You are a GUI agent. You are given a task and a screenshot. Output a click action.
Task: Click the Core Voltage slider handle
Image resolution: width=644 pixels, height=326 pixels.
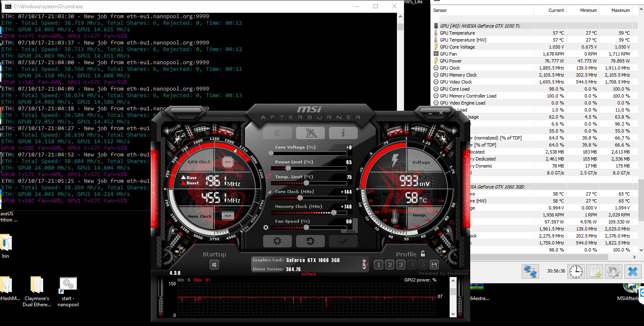(271, 153)
